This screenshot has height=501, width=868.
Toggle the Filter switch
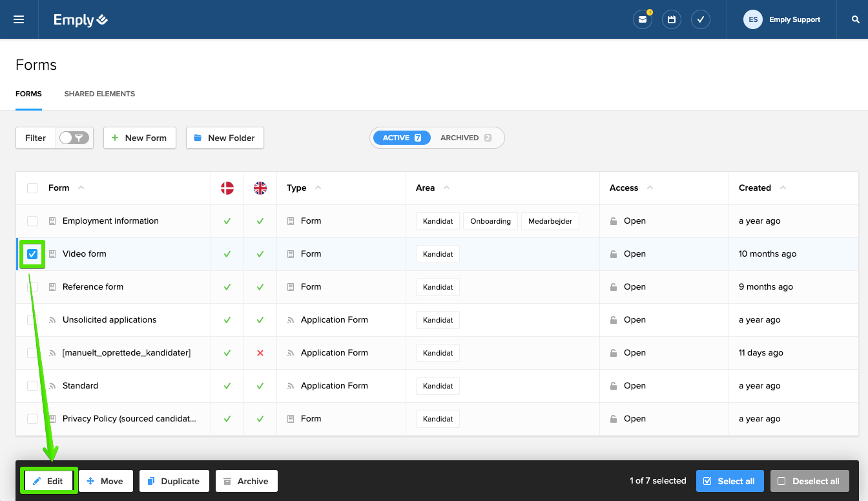pos(74,138)
